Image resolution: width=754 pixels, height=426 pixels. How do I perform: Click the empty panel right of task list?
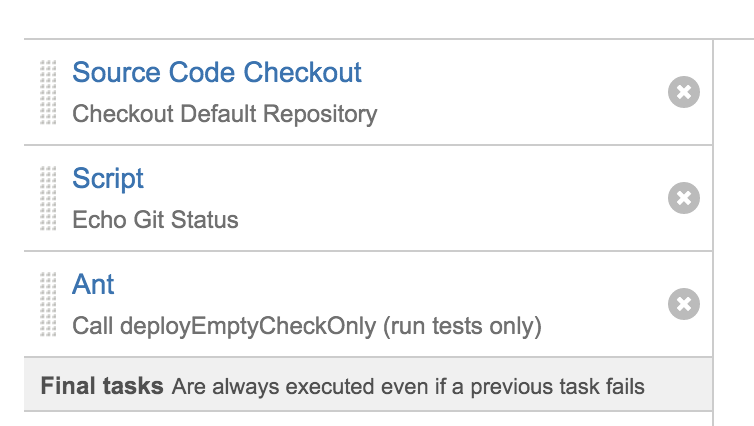click(733, 220)
